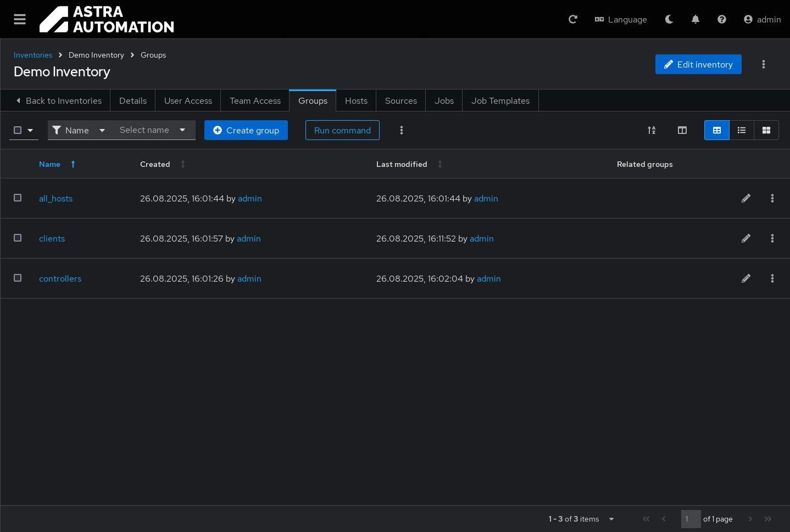The height and width of the screenshot is (532, 790).
Task: Open kebab menu for controllers row
Action: [x=772, y=278]
